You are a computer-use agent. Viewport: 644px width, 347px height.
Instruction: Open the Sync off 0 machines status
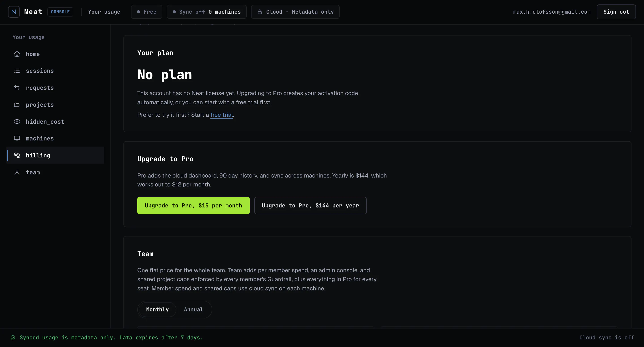click(206, 12)
